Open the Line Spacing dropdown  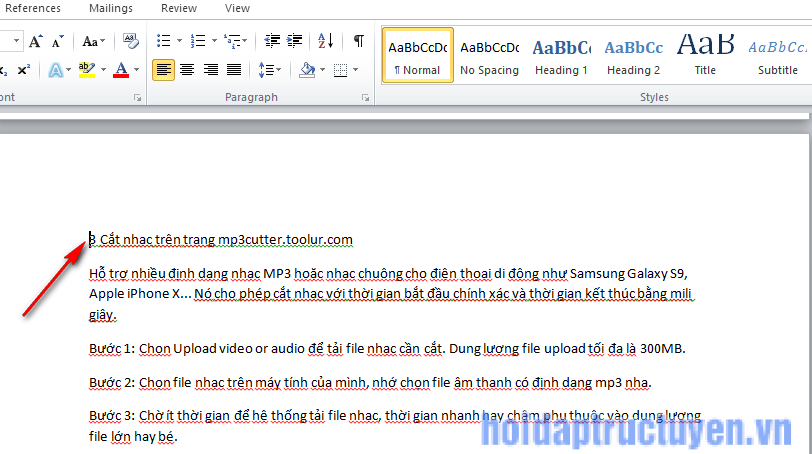click(269, 70)
